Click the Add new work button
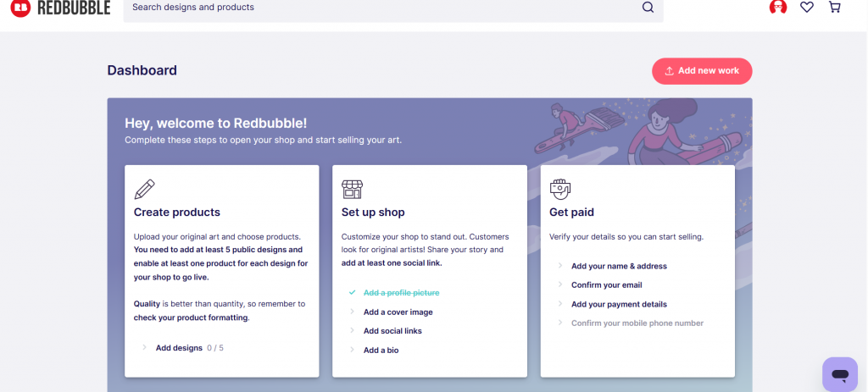This screenshot has width=868, height=392. click(702, 71)
